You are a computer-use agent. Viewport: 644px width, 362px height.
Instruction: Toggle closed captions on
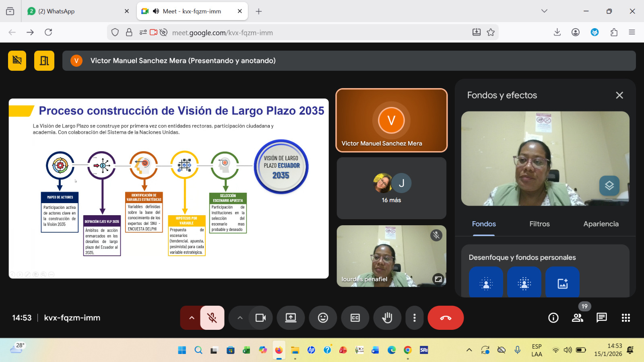tap(355, 318)
